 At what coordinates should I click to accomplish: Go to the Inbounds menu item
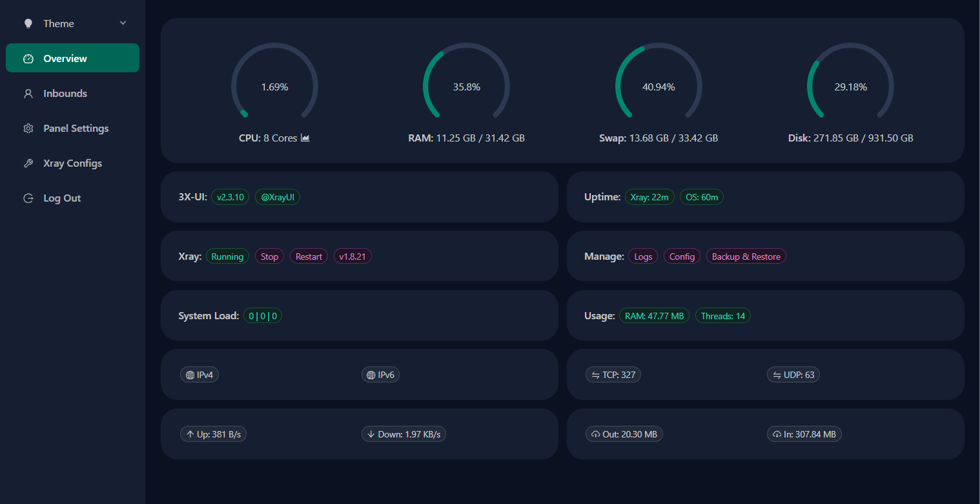(65, 94)
